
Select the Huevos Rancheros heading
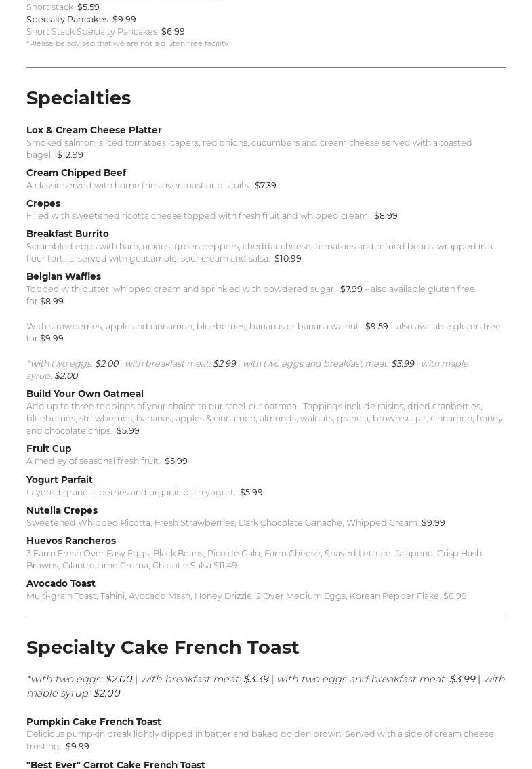click(x=71, y=541)
